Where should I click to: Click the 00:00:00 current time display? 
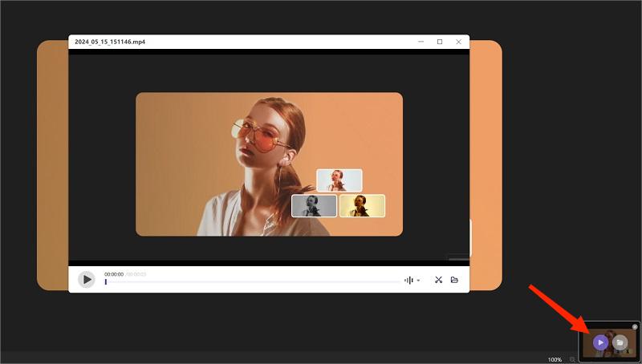pyautogui.click(x=113, y=274)
